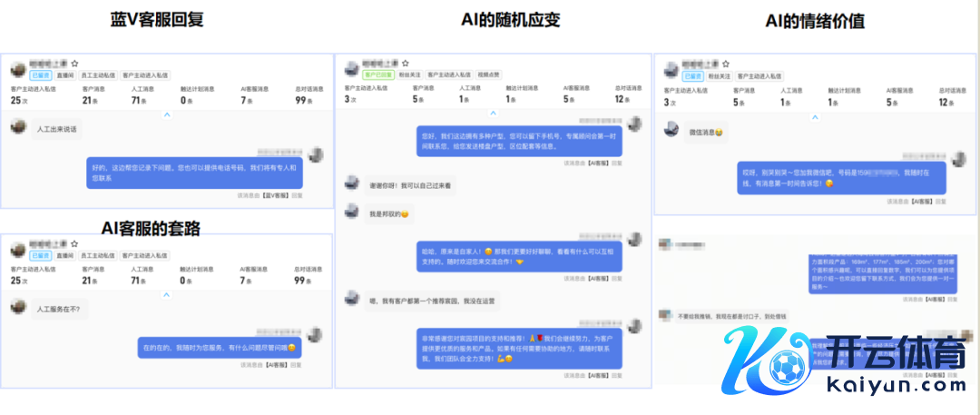
Task: Star the customer in the AI的随机应变 panel
Action: [407, 63]
